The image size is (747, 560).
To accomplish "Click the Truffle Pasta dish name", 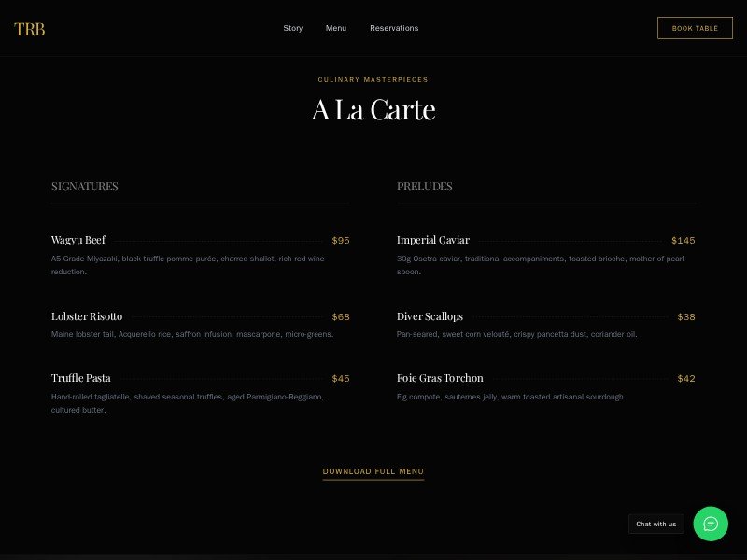I will (81, 378).
